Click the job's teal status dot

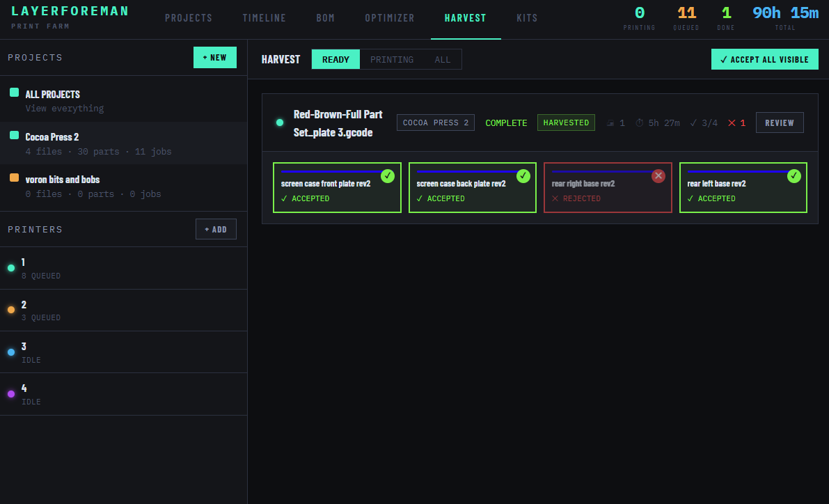[280, 123]
